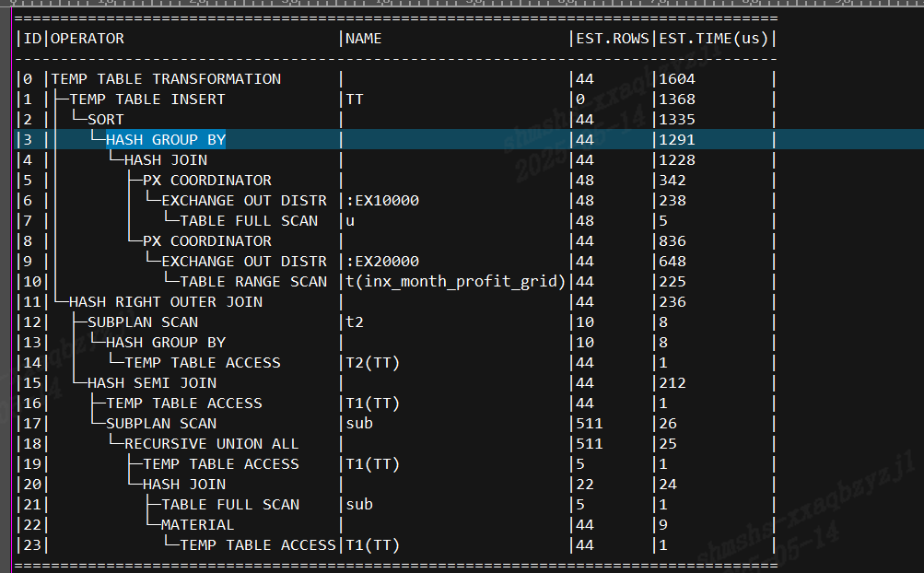The width and height of the screenshot is (924, 573).
Task: Click EXCHANGE OUT DISTR beside :EX10000
Action: [x=244, y=201]
